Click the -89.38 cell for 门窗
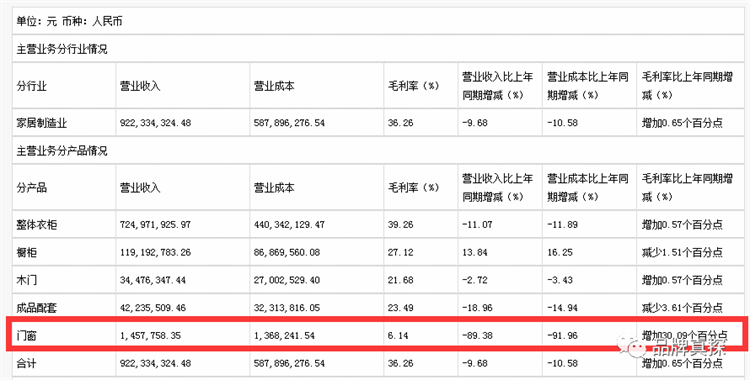This screenshot has width=750, height=380. 477,336
